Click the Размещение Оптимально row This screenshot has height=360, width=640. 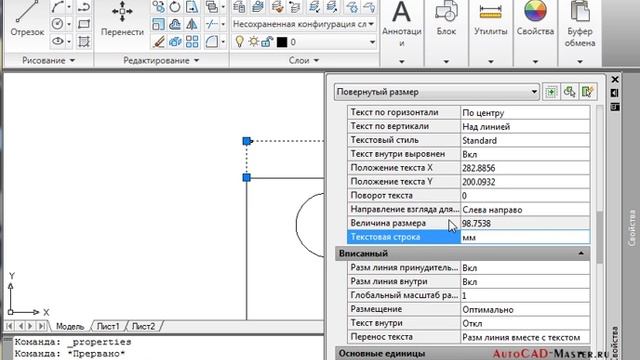469,309
